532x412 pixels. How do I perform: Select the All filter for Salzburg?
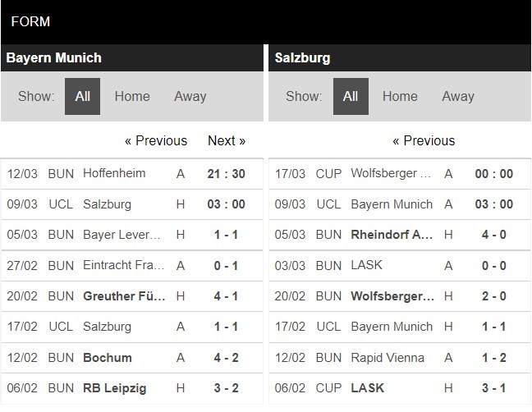pyautogui.click(x=351, y=96)
